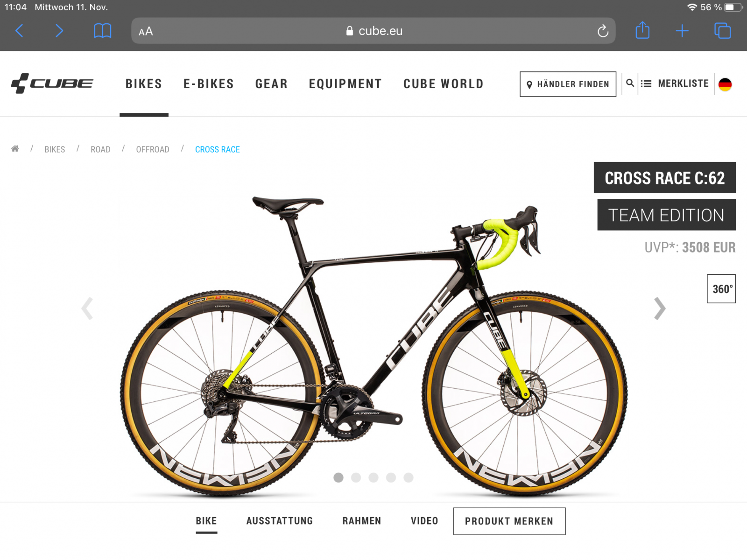Show next bike image with right chevron
This screenshot has height=560, width=747.
(659, 308)
